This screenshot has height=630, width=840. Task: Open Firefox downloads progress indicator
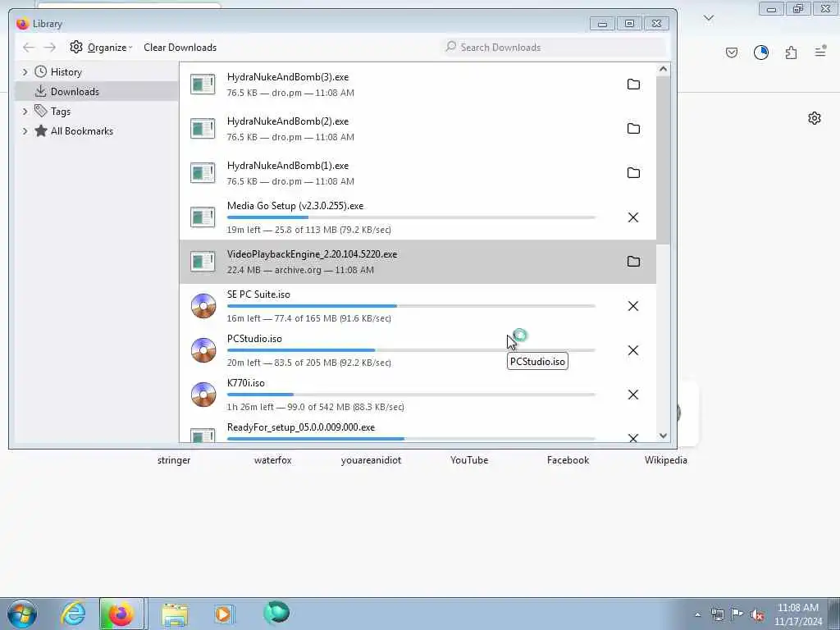point(760,52)
